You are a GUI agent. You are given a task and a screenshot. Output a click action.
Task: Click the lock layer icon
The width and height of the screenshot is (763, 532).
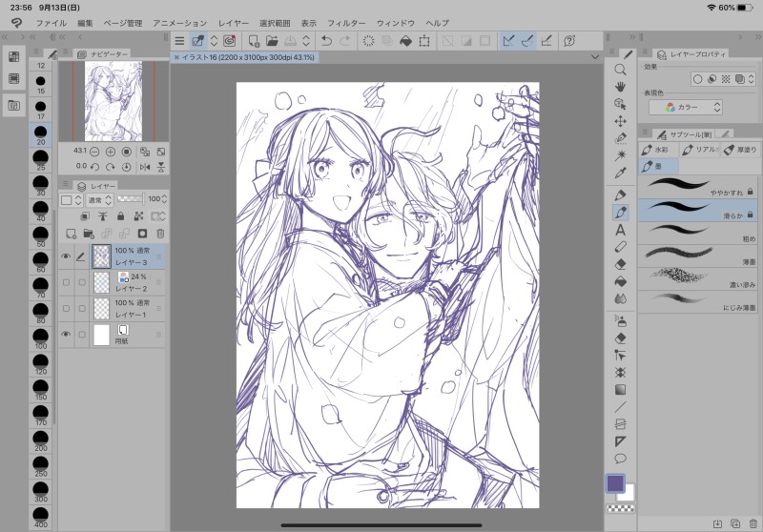[121, 215]
